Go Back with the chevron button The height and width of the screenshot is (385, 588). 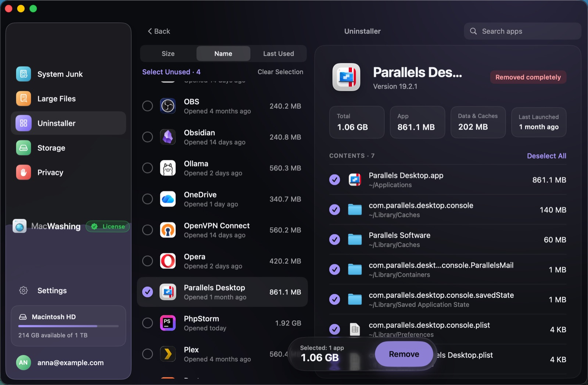click(x=159, y=31)
